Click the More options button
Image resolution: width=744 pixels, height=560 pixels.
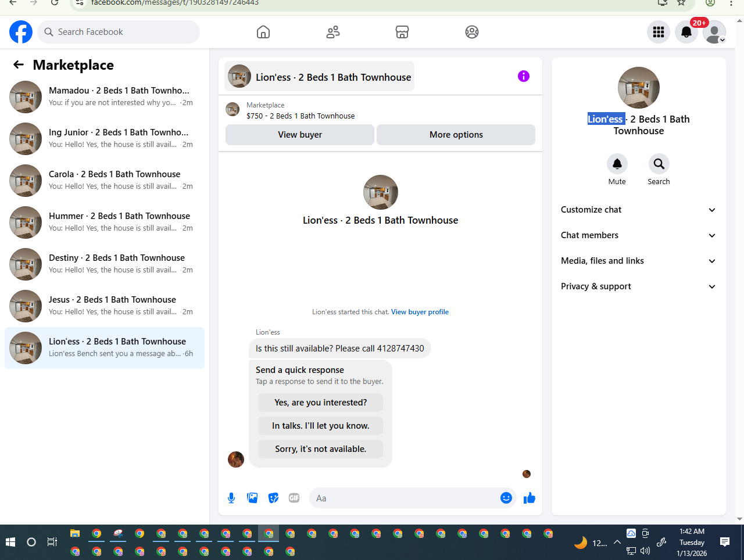[456, 135]
